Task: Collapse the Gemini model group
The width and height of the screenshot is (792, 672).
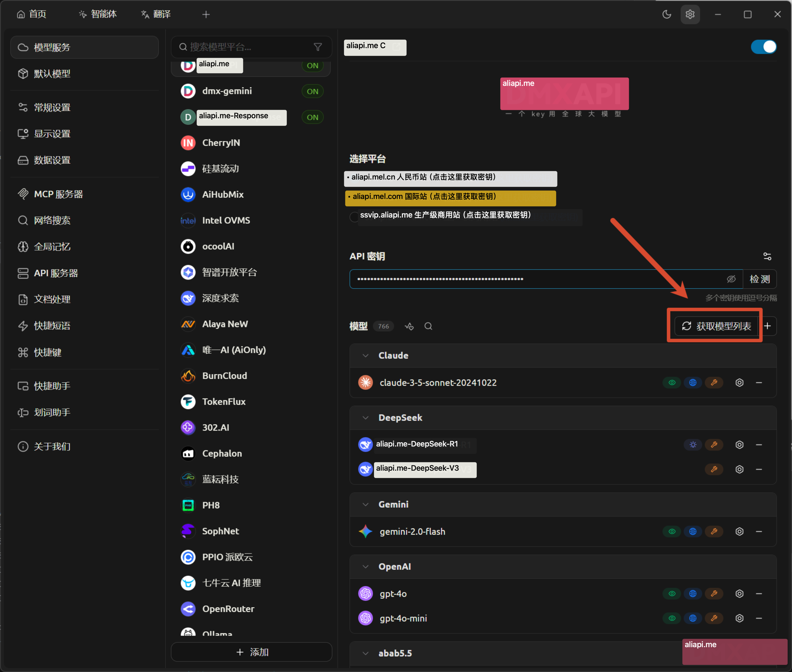Action: tap(365, 504)
